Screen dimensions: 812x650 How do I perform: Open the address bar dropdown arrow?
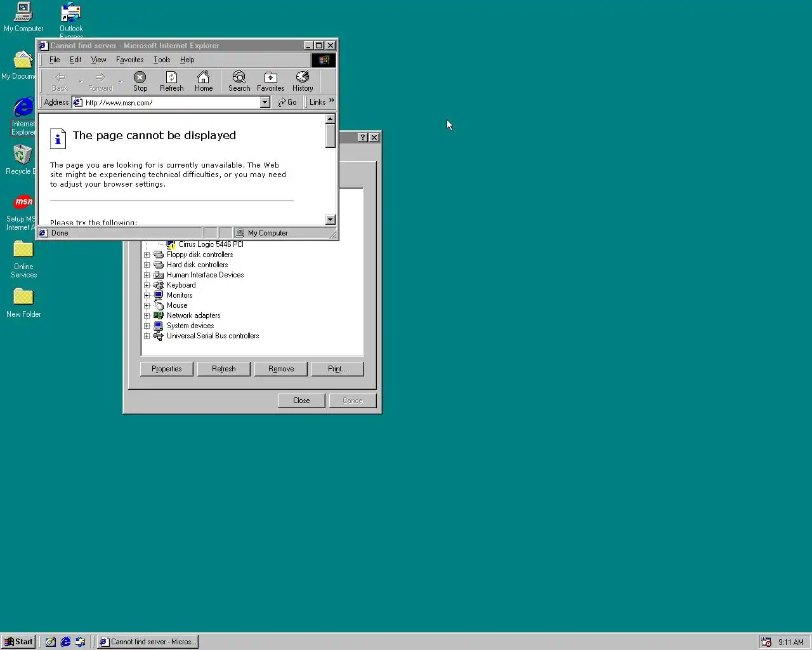point(265,102)
